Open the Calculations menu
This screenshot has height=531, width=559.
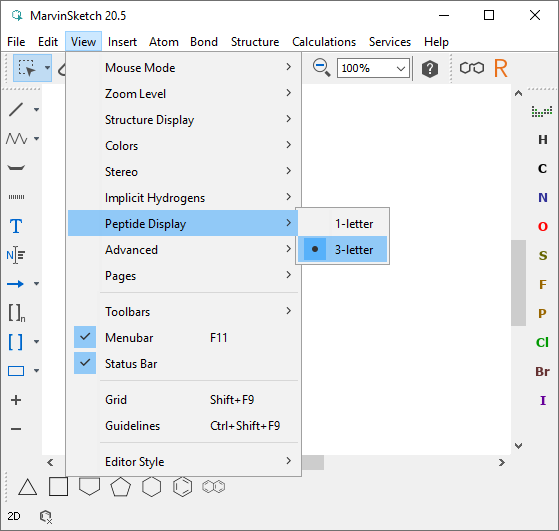[x=324, y=42]
